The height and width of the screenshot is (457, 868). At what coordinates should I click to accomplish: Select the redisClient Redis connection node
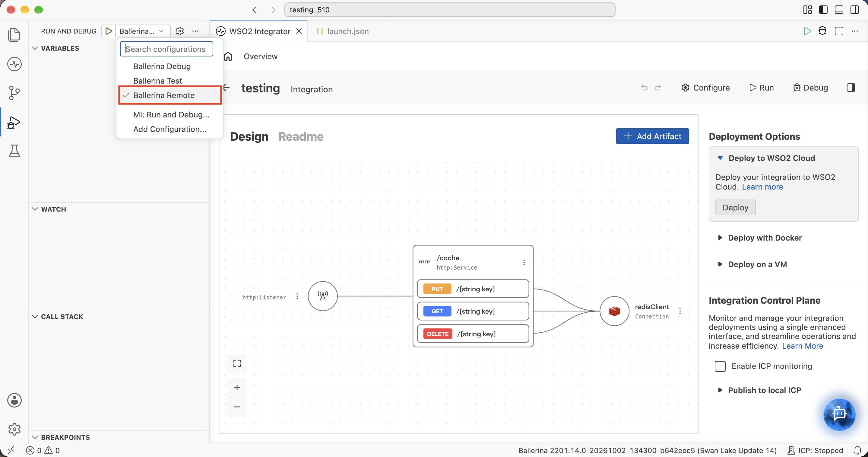click(615, 311)
